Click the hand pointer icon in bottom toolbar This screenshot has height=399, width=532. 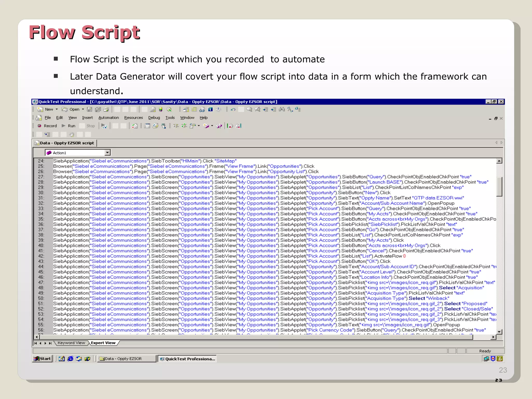pyautogui.click(x=72, y=134)
